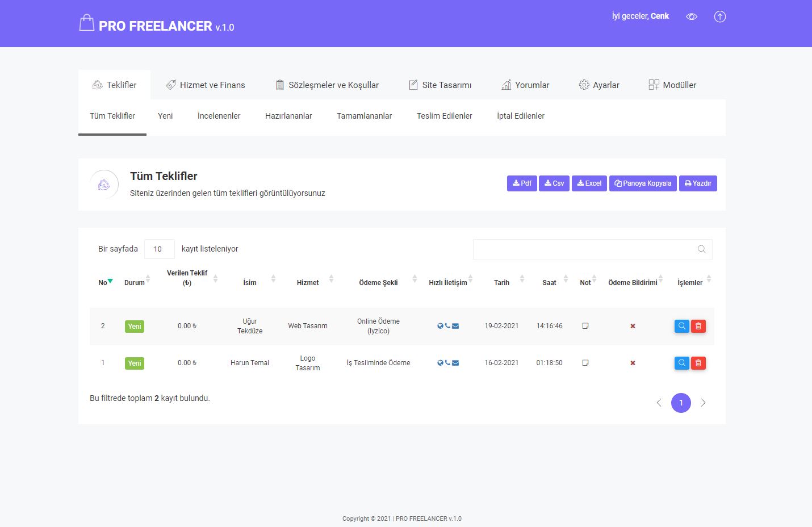
Task: Select page 1 in pagination
Action: tap(681, 403)
